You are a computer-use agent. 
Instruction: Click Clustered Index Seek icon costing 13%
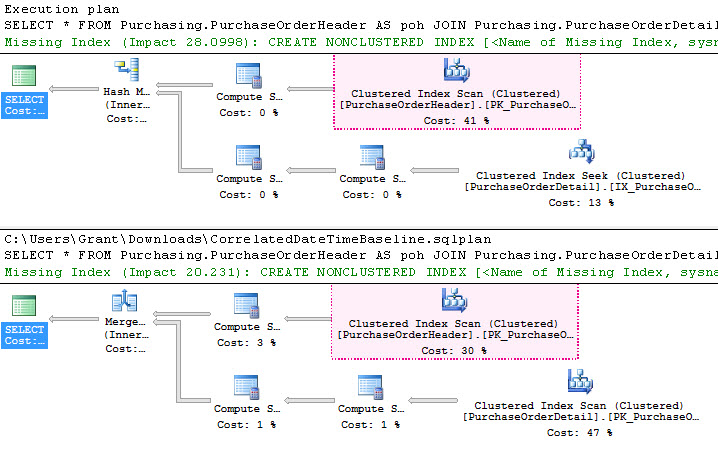582,151
